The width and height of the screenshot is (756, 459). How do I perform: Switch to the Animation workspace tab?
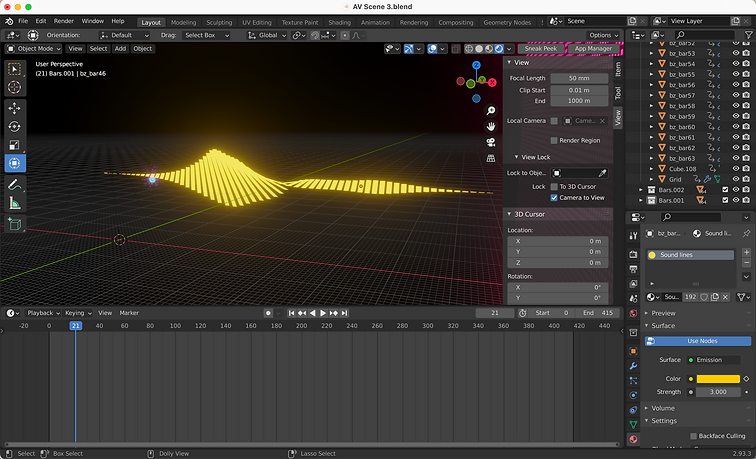[375, 22]
